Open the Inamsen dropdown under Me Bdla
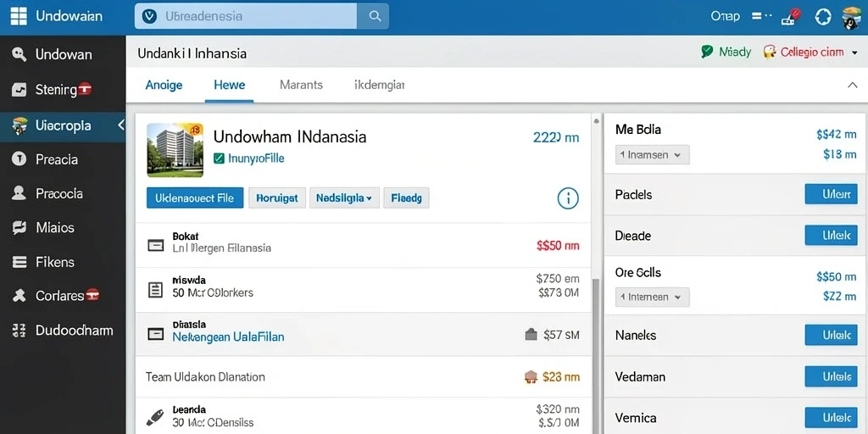Viewport: 868px width, 434px height. click(x=652, y=155)
